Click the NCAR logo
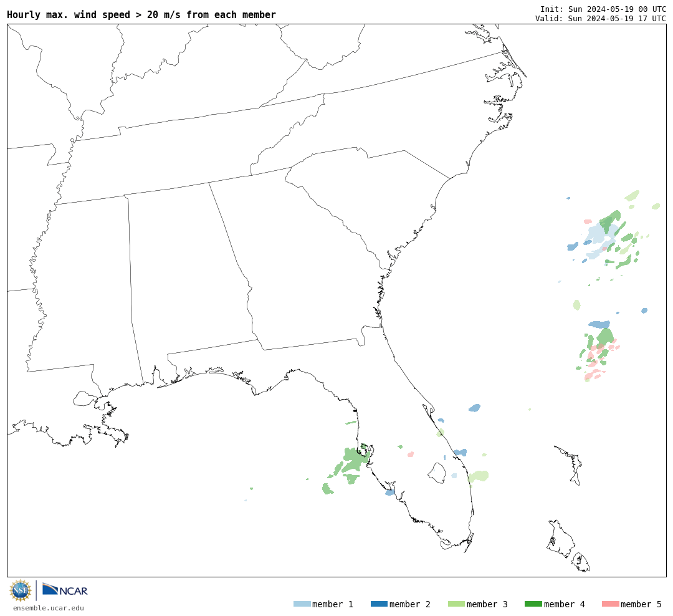Viewport: 673px width, 616px height. tap(65, 589)
